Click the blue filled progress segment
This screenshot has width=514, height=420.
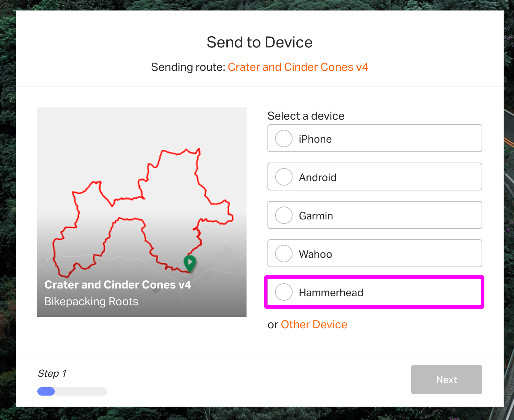point(46,391)
